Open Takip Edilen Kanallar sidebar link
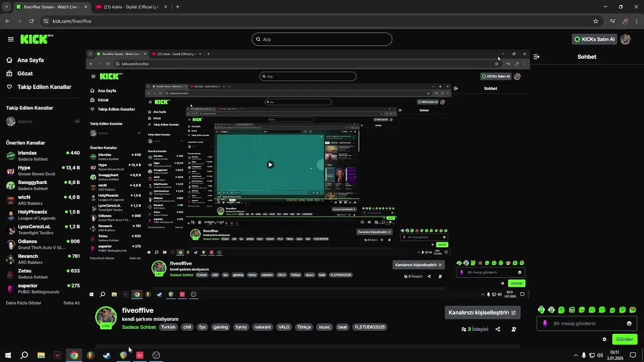Screen dimensions: 644x362 pos(44,87)
